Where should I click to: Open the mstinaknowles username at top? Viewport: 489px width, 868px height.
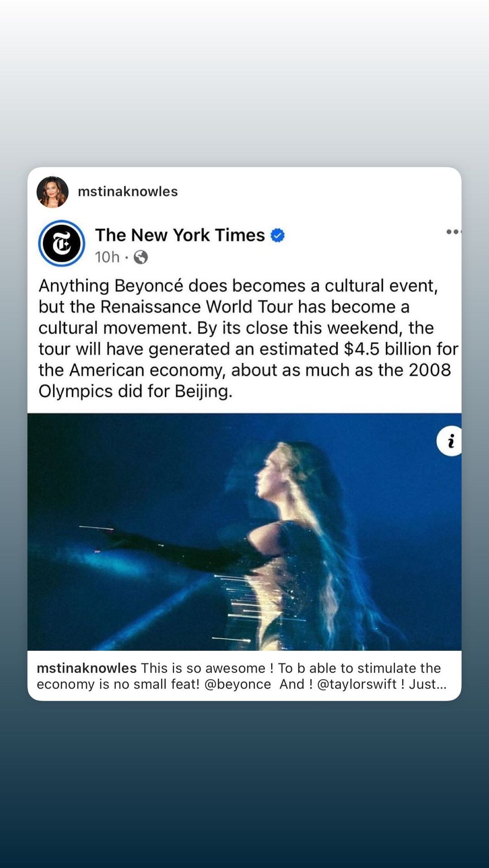(128, 191)
